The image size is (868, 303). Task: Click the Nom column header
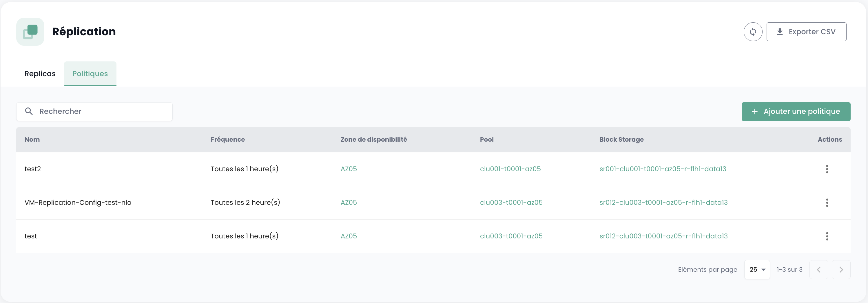(x=32, y=140)
